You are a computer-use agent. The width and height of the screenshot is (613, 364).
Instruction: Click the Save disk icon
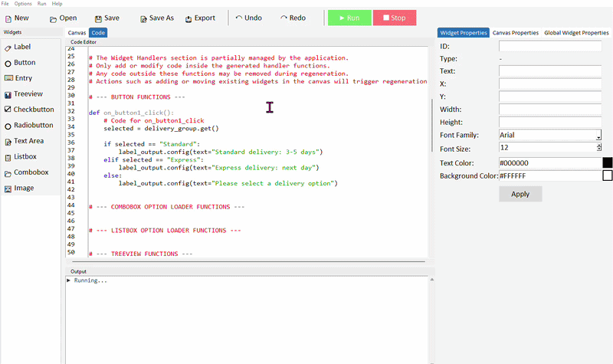(x=98, y=18)
